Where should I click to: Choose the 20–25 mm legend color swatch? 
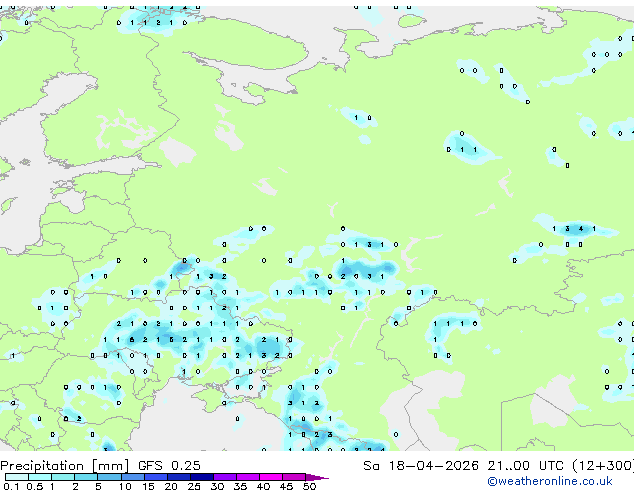tap(178, 477)
